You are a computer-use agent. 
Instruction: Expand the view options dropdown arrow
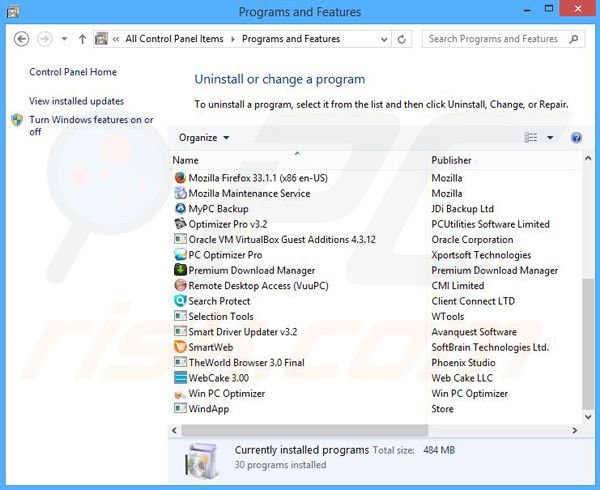click(x=550, y=138)
